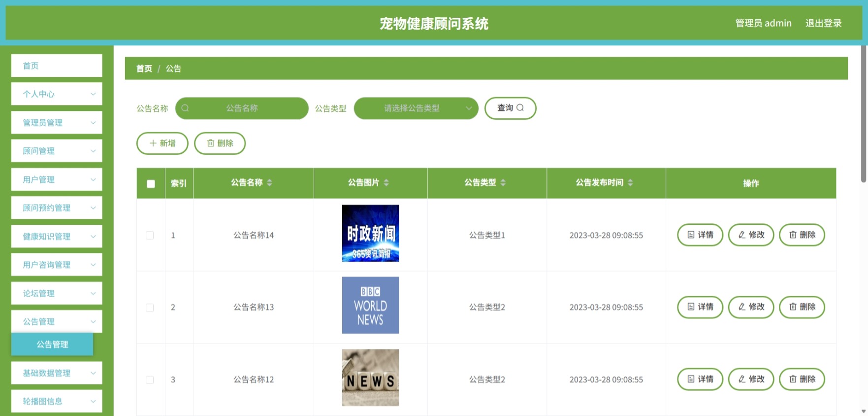The image size is (868, 416).
Task: Click the 公告类型1 cell
Action: (487, 235)
